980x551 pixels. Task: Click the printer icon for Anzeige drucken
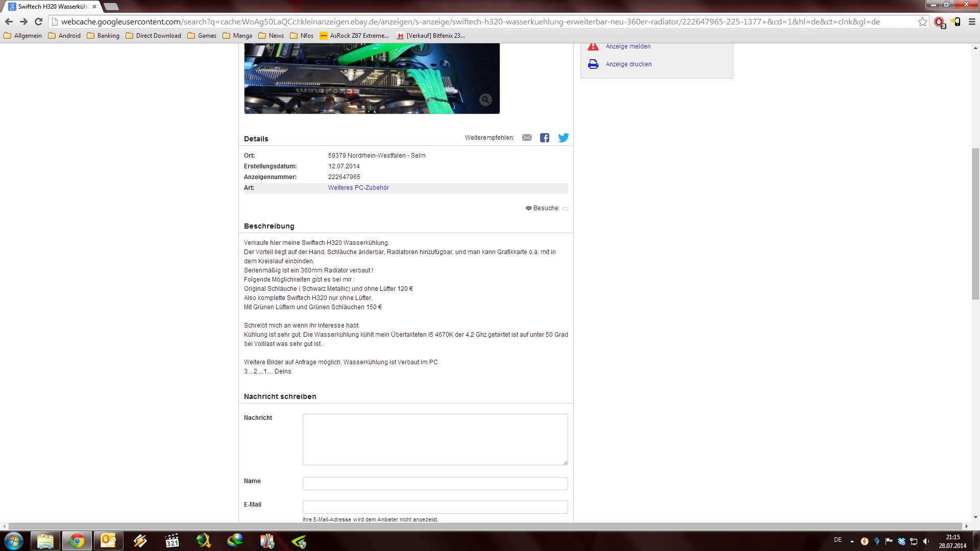coord(593,64)
